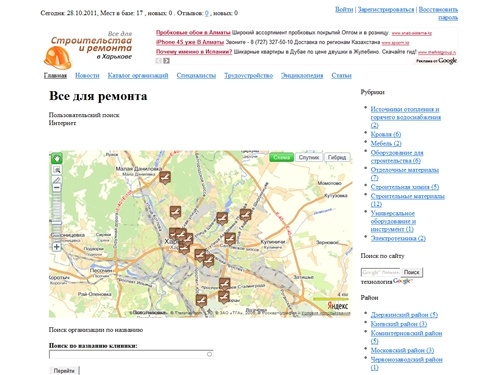
Task: Click the Поиск button
Action: (412, 272)
